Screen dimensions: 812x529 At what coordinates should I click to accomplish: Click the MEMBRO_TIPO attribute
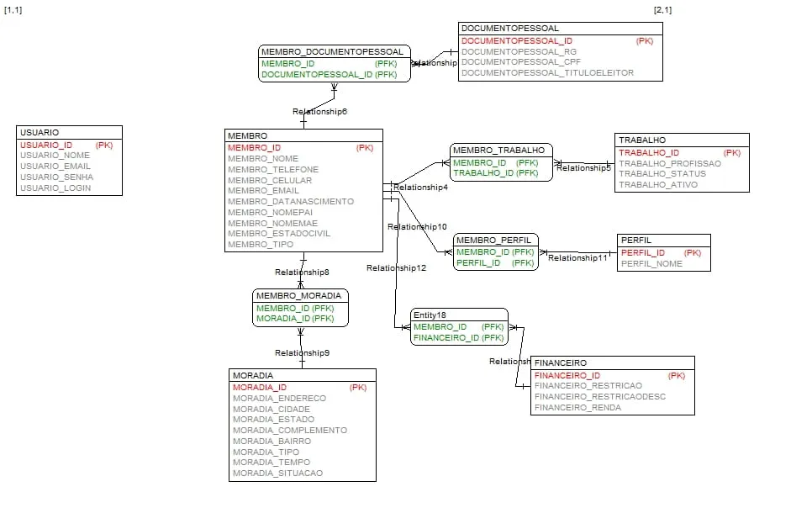pyautogui.click(x=261, y=245)
